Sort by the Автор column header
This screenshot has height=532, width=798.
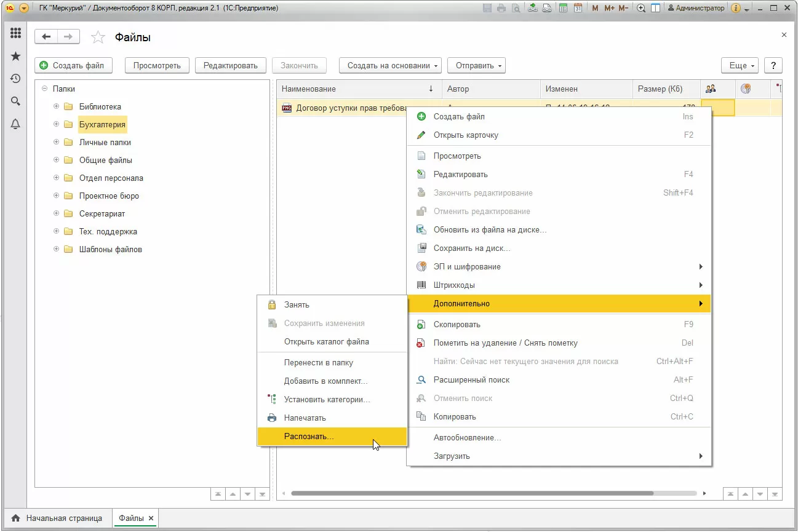[x=491, y=89]
